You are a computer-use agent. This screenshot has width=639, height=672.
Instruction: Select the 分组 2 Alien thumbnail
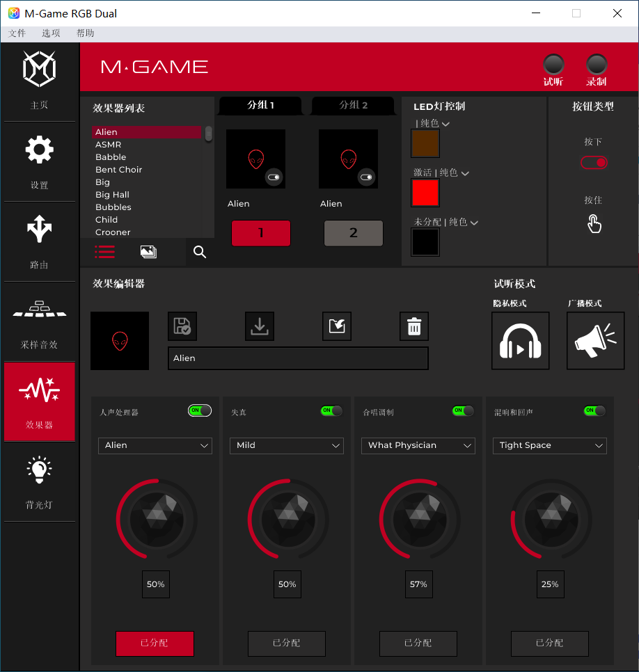pyautogui.click(x=348, y=159)
